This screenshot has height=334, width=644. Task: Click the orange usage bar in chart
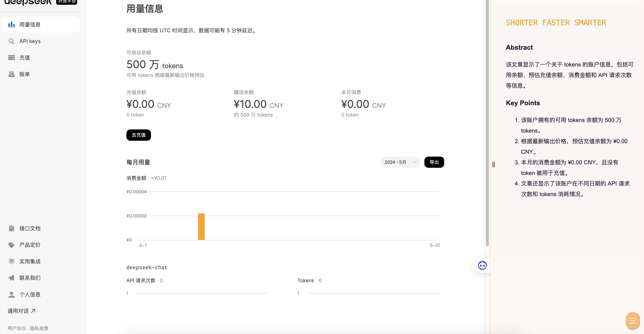(x=201, y=227)
